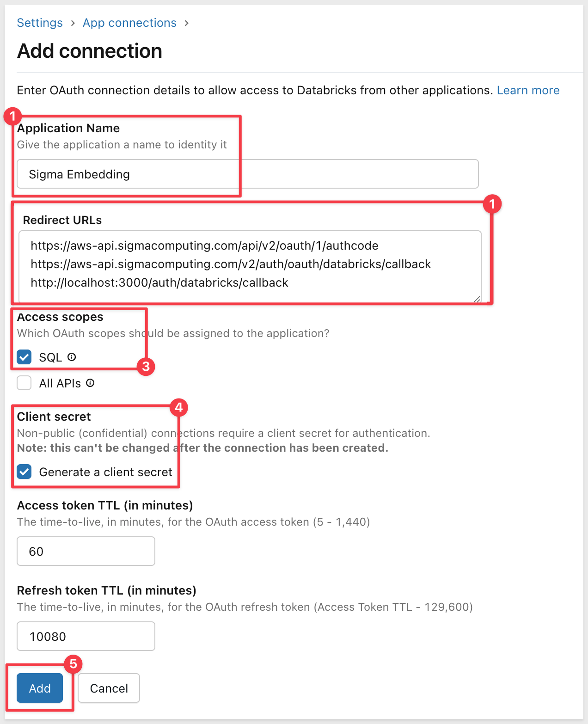Open the Settings breadcrumb link

pos(40,23)
